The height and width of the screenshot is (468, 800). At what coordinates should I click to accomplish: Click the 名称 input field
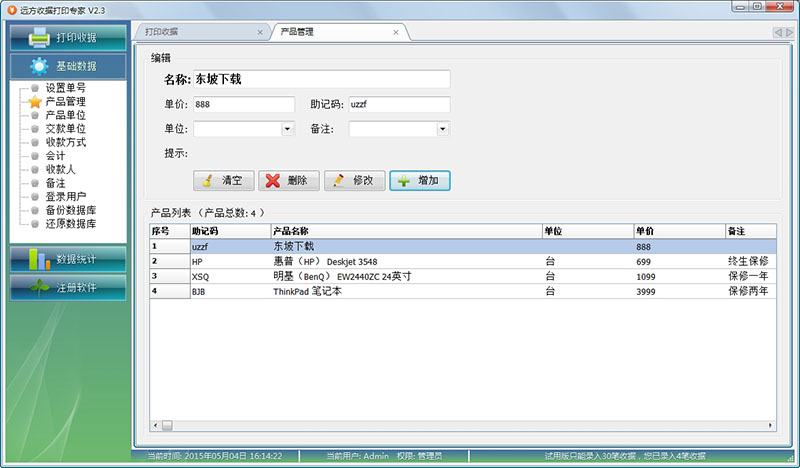click(321, 79)
